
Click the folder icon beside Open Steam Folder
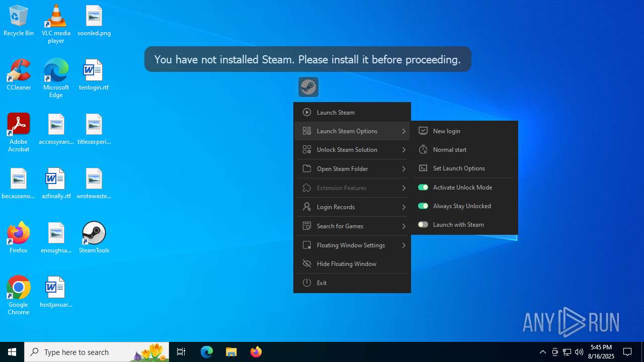point(307,168)
